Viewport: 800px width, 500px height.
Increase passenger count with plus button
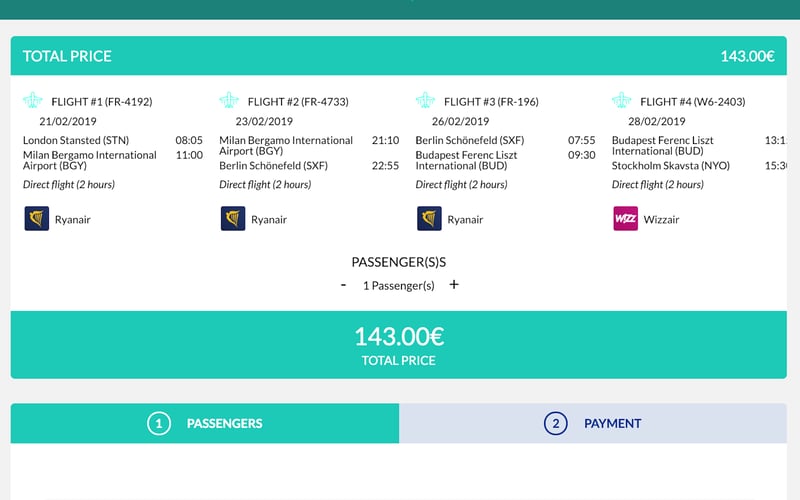454,285
